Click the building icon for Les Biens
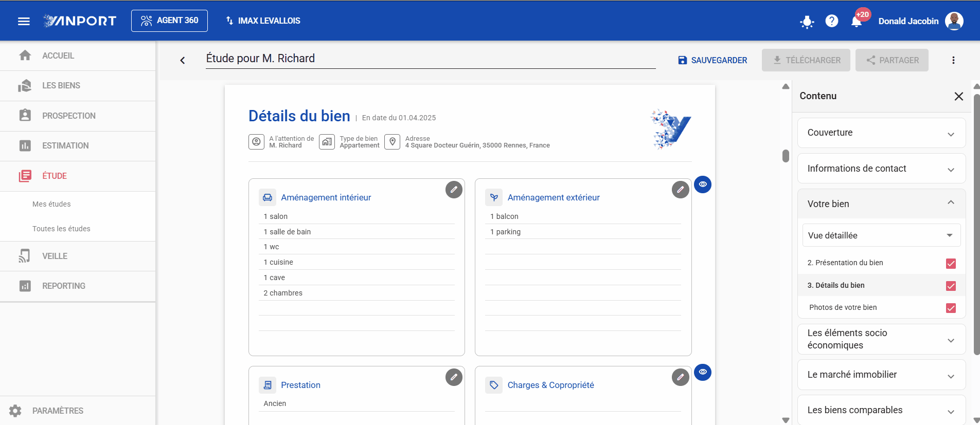Screen dimensions: 980x425 click(x=25, y=85)
